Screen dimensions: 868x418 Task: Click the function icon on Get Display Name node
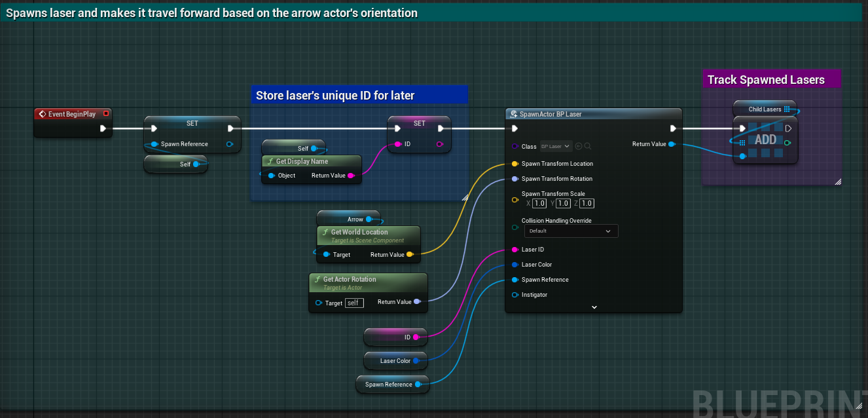pos(271,161)
